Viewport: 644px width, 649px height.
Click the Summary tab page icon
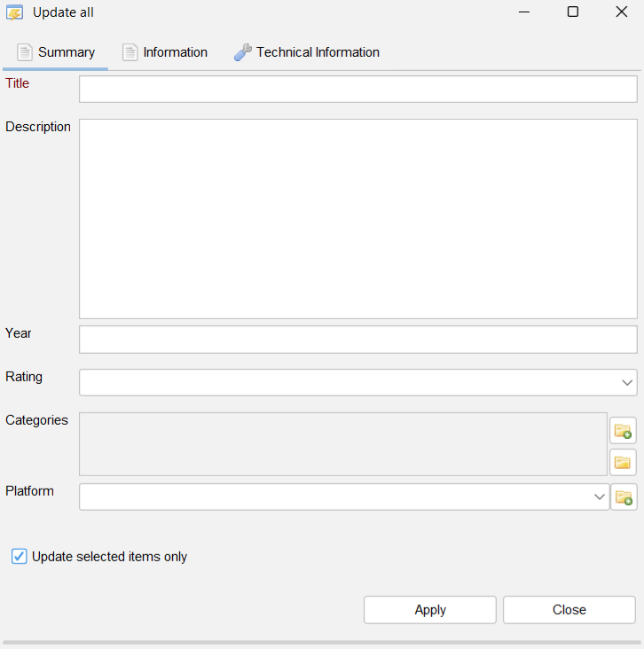25,52
